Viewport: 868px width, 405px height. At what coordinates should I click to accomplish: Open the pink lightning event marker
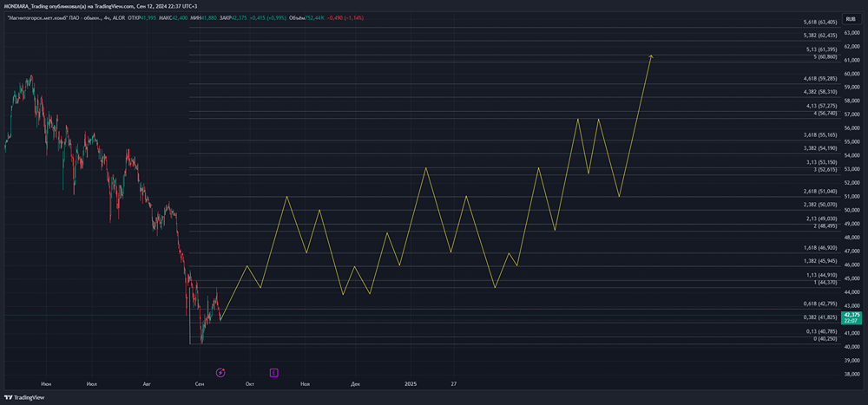tap(220, 372)
